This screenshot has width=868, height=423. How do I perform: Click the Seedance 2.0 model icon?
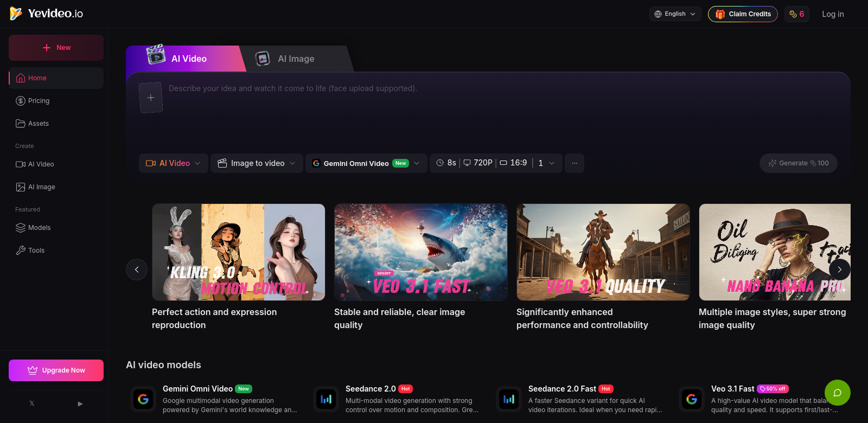pos(326,399)
